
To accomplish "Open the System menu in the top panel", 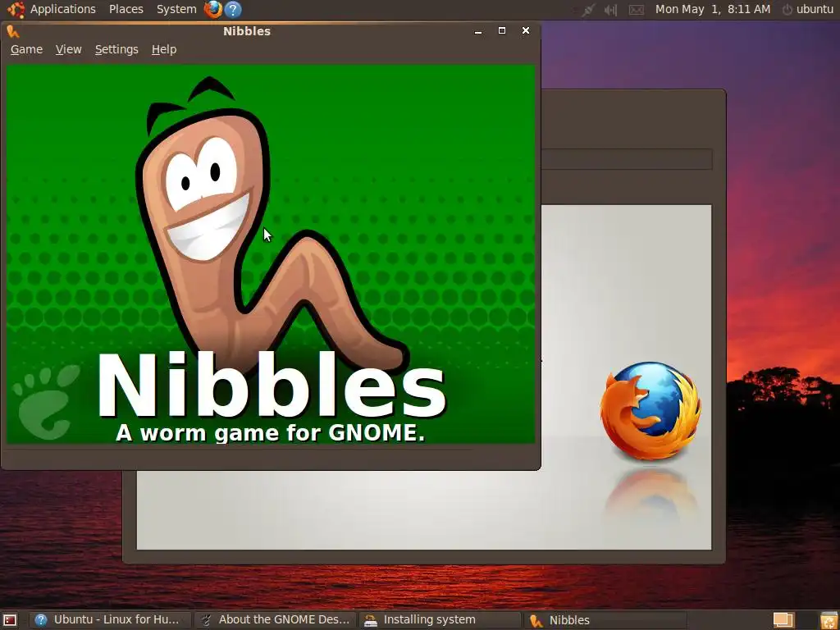I will pos(176,9).
